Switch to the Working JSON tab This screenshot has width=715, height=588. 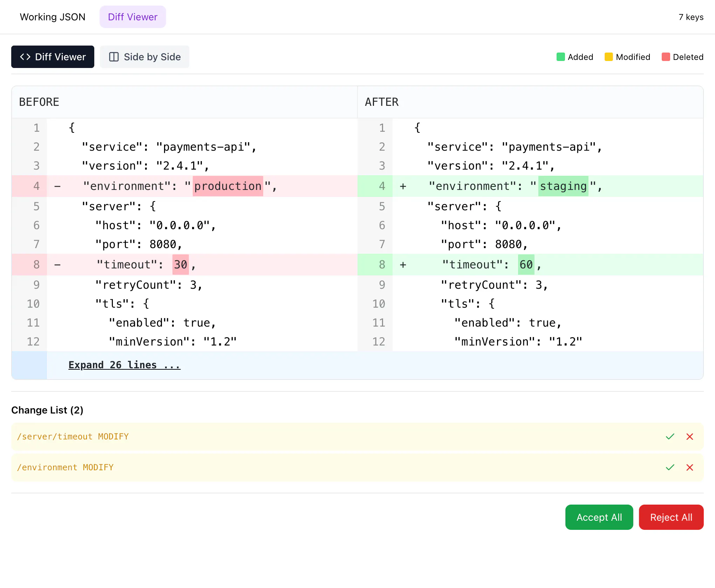53,17
